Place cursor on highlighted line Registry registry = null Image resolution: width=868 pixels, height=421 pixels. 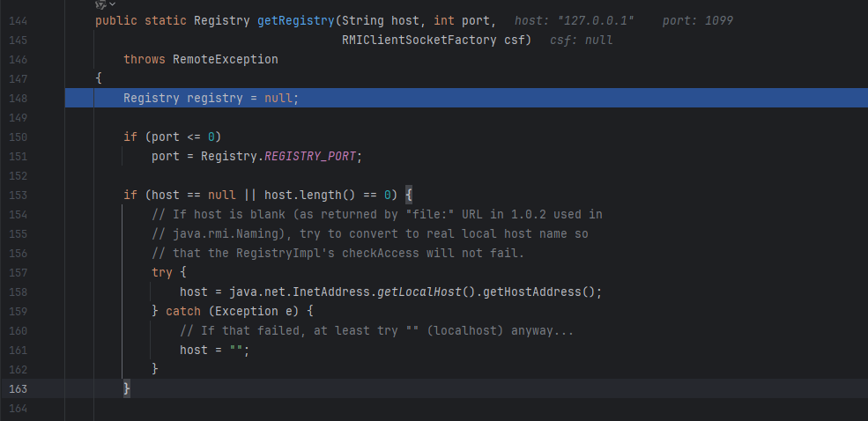[x=211, y=98]
